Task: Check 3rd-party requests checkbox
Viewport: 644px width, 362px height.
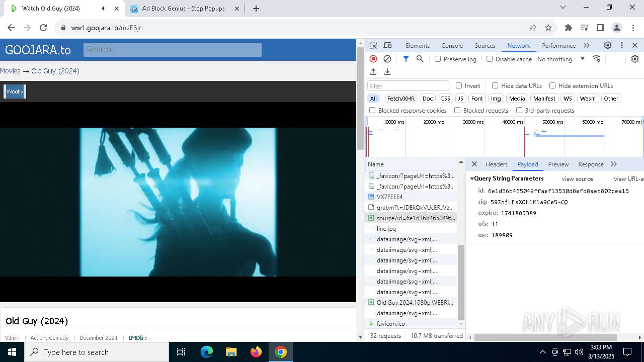Action: [x=519, y=110]
